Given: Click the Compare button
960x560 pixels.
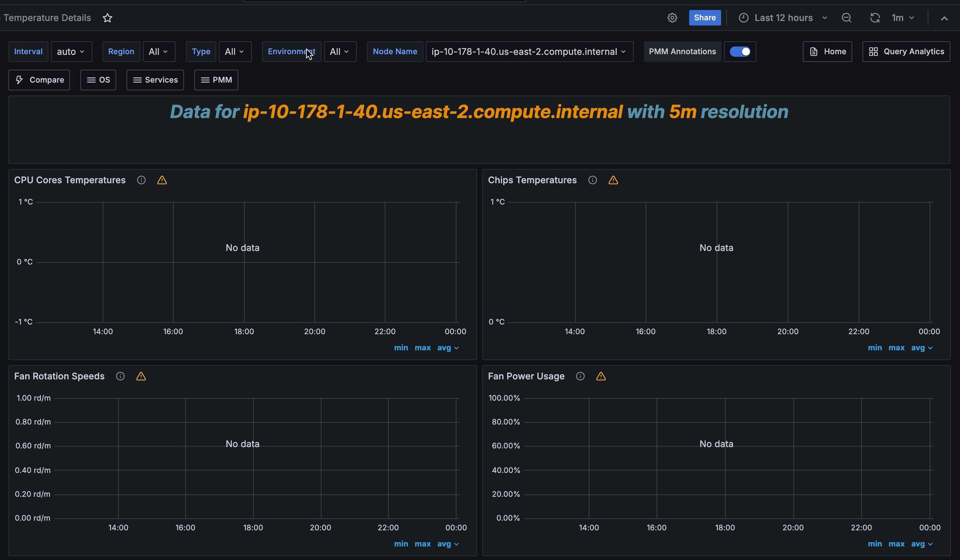Looking at the screenshot, I should pyautogui.click(x=39, y=80).
